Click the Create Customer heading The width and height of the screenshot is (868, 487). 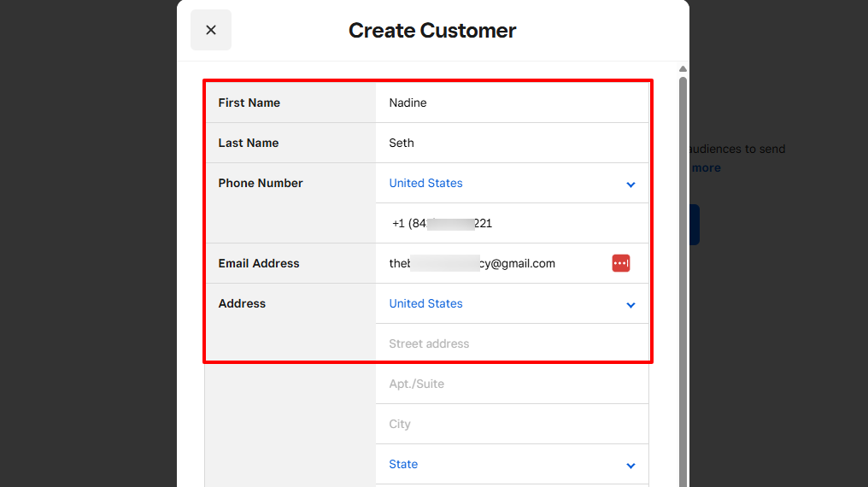pos(432,31)
